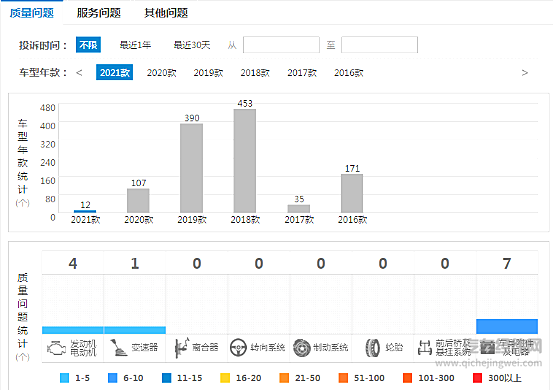
Task: Open the 其他问题 tab
Action: (166, 13)
